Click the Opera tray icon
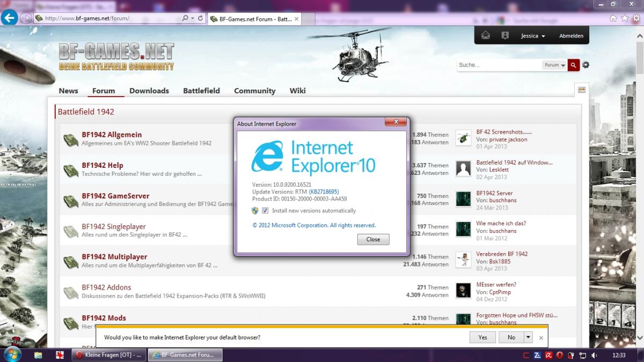Image resolution: width=644 pixels, height=362 pixels. (560, 354)
